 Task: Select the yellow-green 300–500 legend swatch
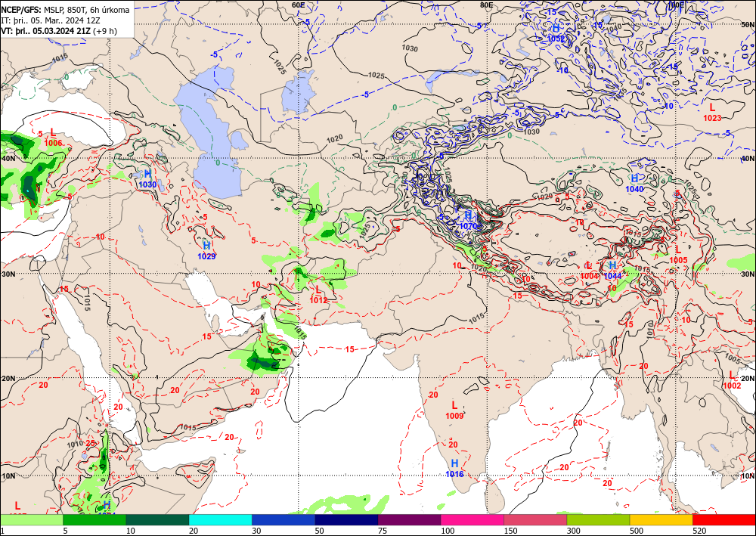[x=598, y=519]
